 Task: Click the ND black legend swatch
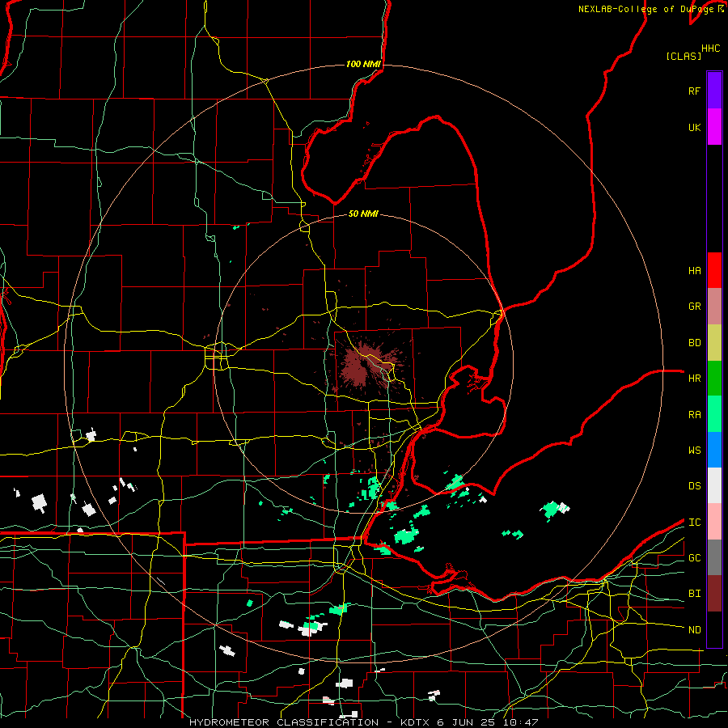(714, 629)
